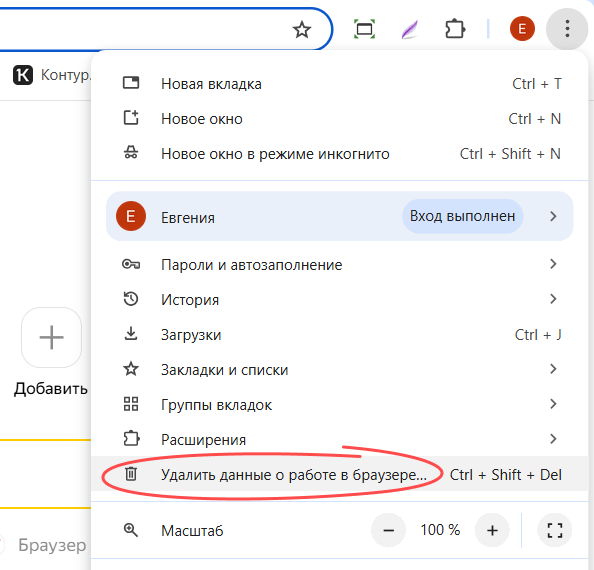
Task: Select Новая вкладка menu item
Action: coord(340,84)
